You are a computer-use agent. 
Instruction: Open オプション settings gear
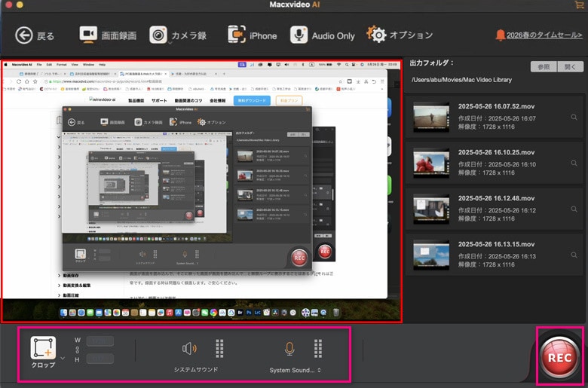point(400,35)
